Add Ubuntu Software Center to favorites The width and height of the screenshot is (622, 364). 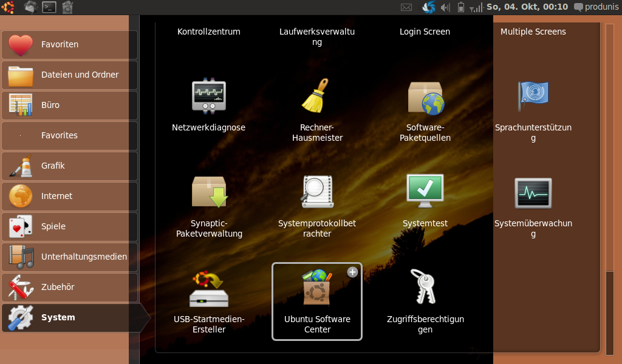click(x=352, y=272)
